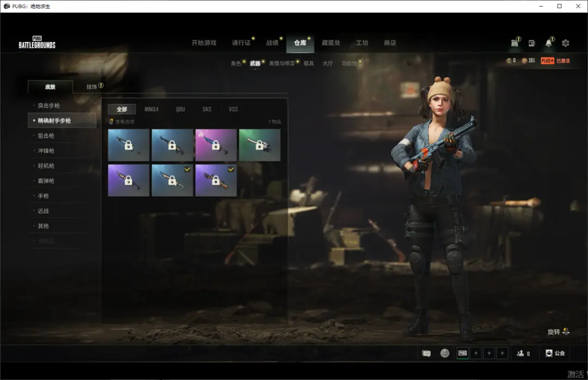The width and height of the screenshot is (588, 380).
Task: Filter skins by MINI14
Action: pyautogui.click(x=151, y=109)
